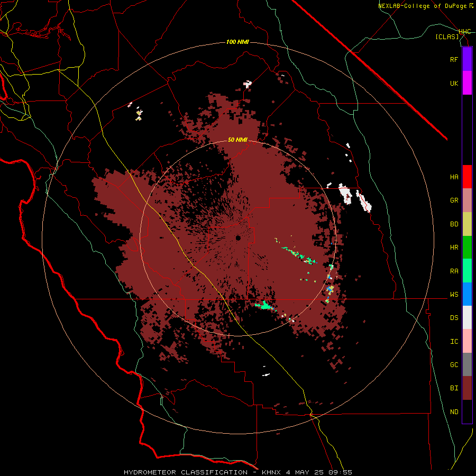Select the GR pink legend color block
The image size is (476, 476).
coord(467,200)
